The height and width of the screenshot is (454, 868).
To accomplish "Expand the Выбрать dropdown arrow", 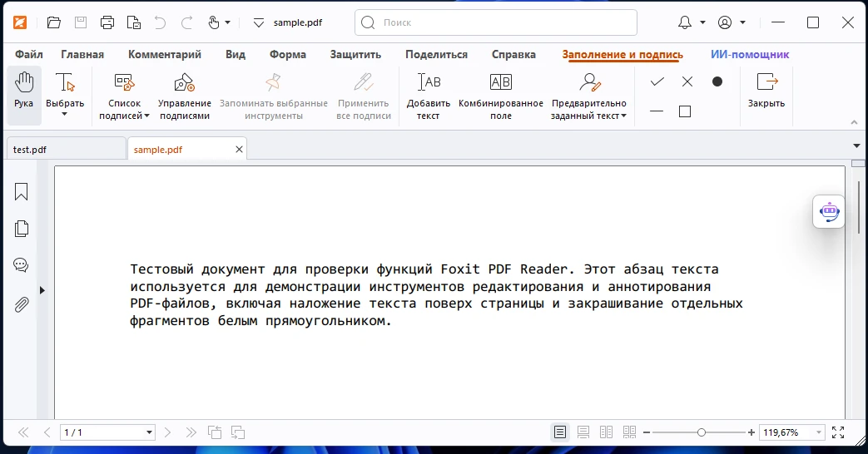I will [x=65, y=115].
